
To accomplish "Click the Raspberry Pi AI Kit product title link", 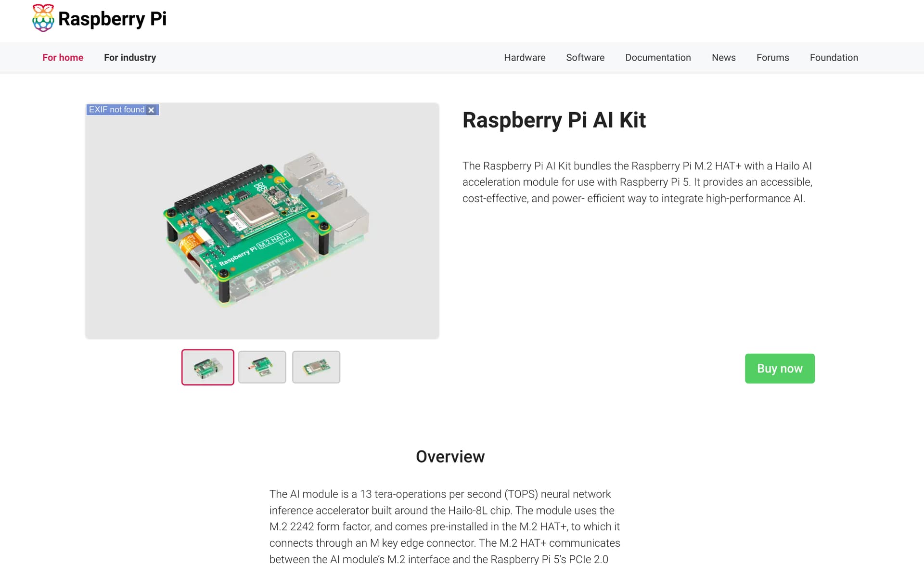I will 554,119.
